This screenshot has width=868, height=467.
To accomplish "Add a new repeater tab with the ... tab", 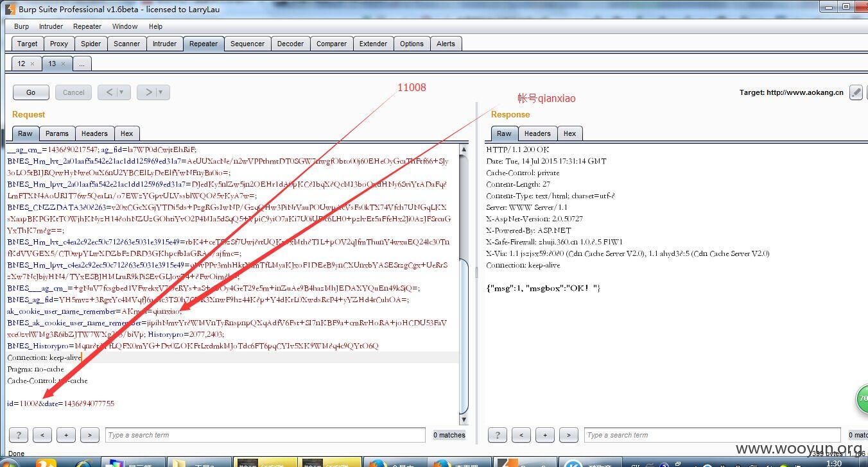I will pyautogui.click(x=82, y=64).
